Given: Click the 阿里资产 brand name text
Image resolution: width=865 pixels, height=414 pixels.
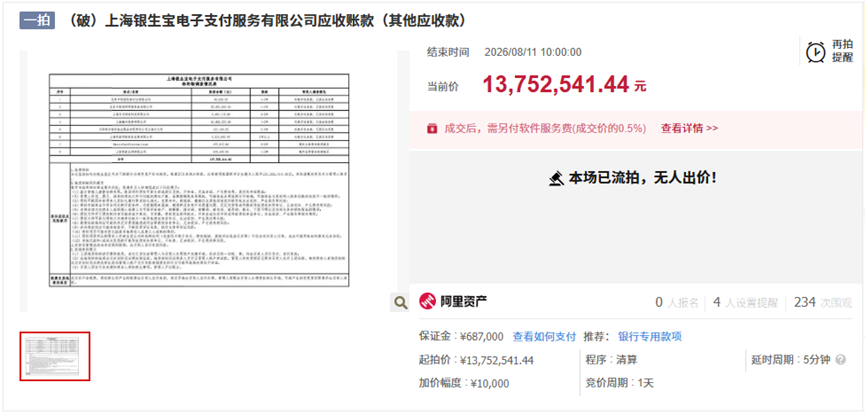Looking at the screenshot, I should pos(463,301).
